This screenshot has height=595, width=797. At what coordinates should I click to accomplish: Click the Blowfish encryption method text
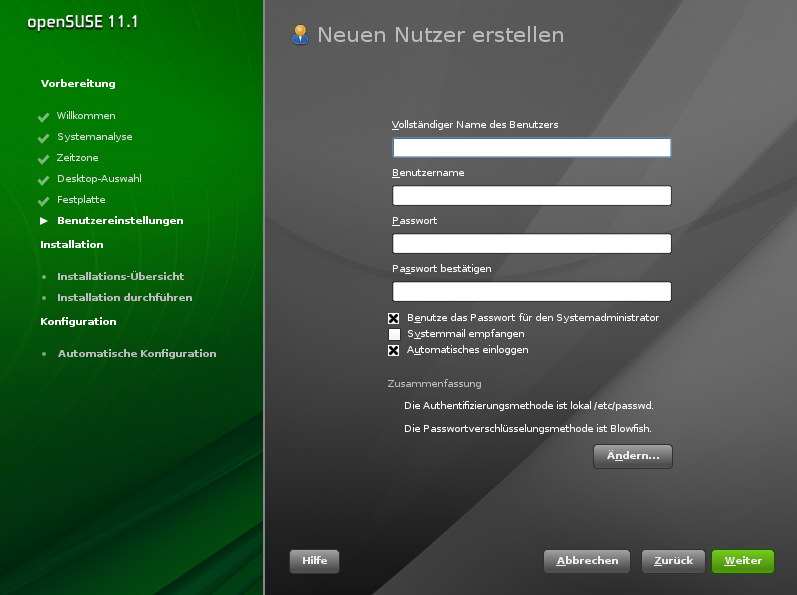click(528, 428)
